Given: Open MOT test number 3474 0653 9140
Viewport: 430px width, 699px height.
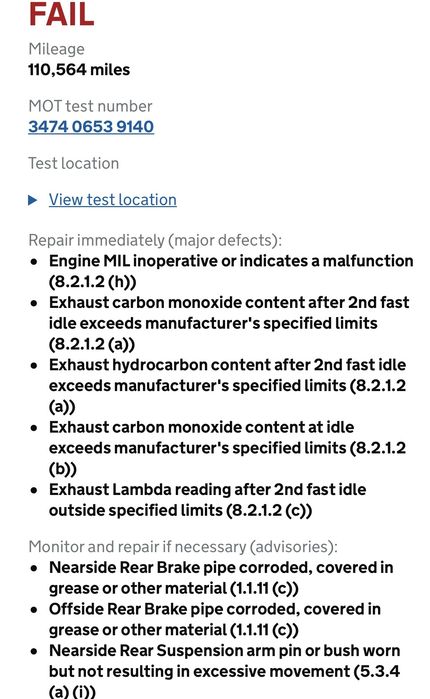Looking at the screenshot, I should click(x=91, y=127).
